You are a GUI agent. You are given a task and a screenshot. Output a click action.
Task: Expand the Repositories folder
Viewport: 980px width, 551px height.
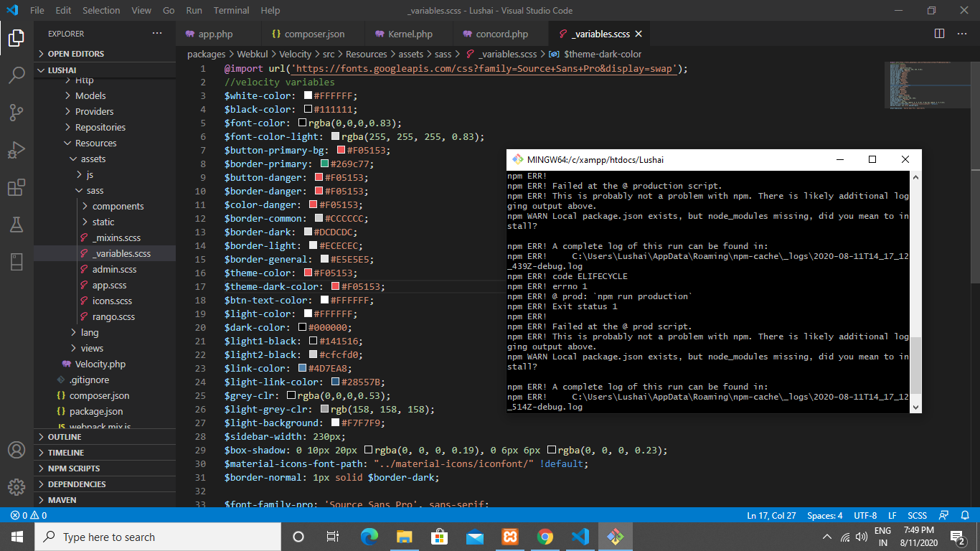pos(105,127)
